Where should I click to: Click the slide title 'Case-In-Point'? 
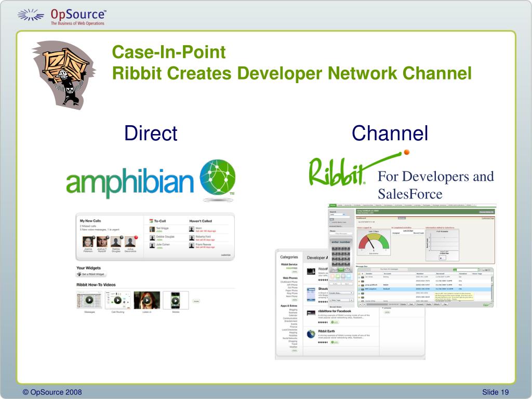pos(169,52)
